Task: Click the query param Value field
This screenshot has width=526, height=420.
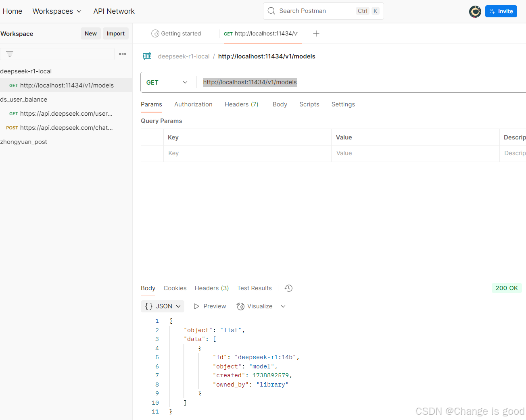Action: pos(415,154)
